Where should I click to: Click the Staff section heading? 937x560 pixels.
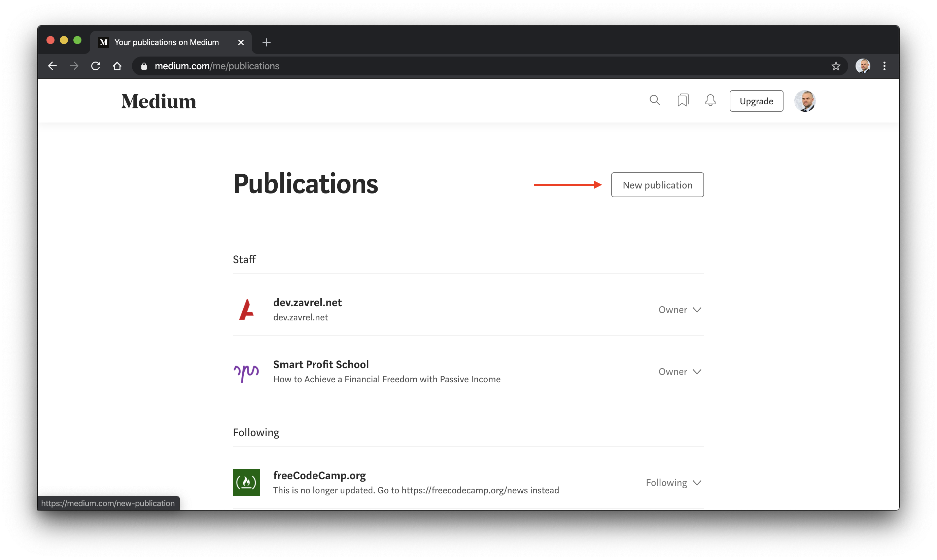(x=244, y=259)
